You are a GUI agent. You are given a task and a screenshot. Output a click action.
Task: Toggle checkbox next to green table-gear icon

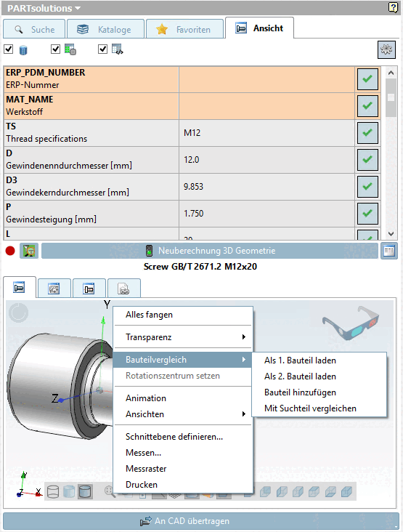click(56, 49)
